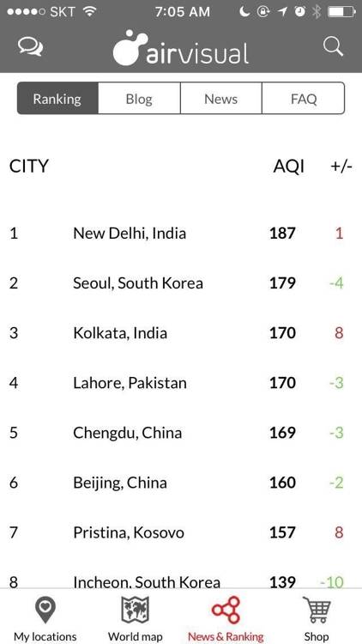The width and height of the screenshot is (362, 644).
Task: Open the Shop cart icon
Action: click(x=317, y=610)
